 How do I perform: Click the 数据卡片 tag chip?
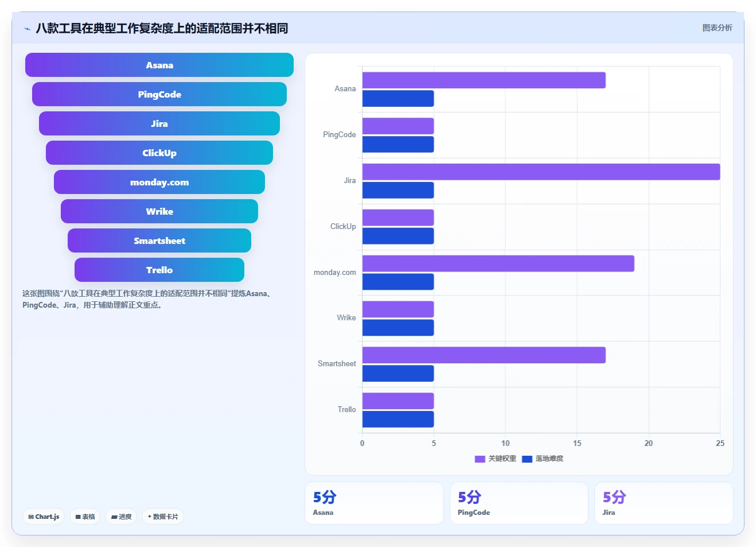point(163,517)
